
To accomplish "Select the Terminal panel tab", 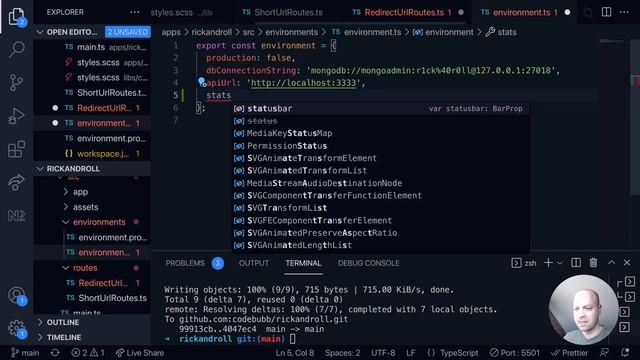I will click(x=303, y=263).
